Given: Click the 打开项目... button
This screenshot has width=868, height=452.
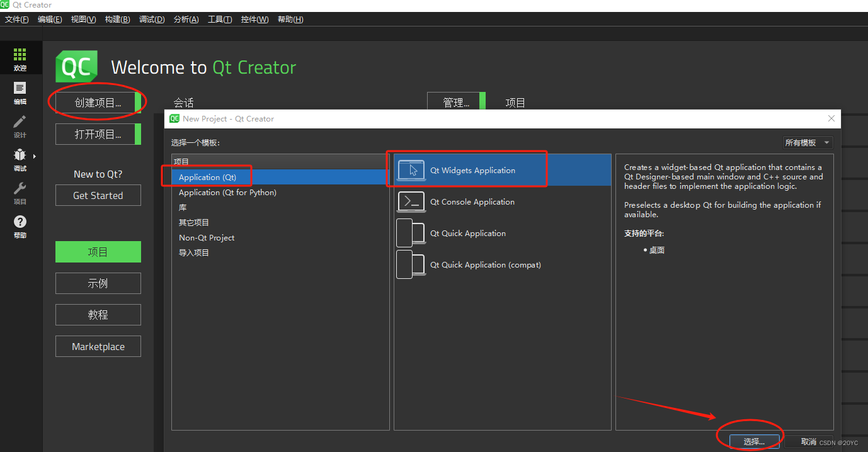Looking at the screenshot, I should (x=98, y=134).
